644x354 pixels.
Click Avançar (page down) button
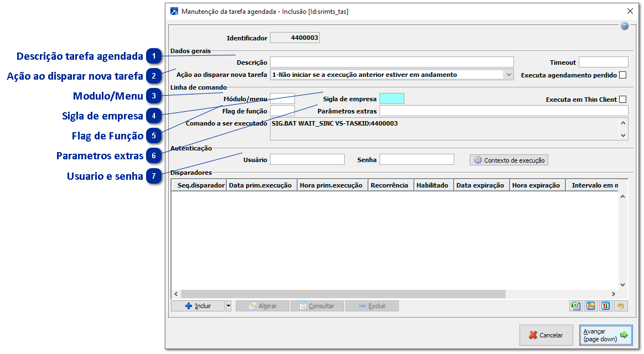[x=605, y=335]
